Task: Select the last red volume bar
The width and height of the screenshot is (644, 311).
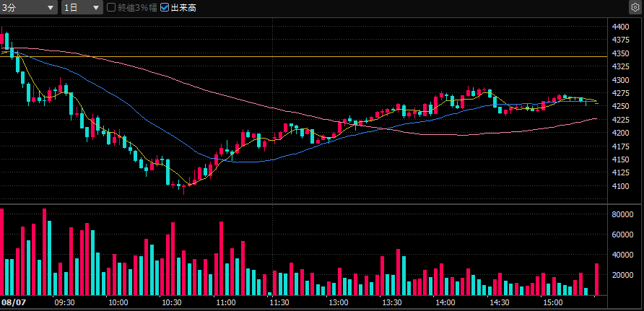Action: tap(597, 279)
